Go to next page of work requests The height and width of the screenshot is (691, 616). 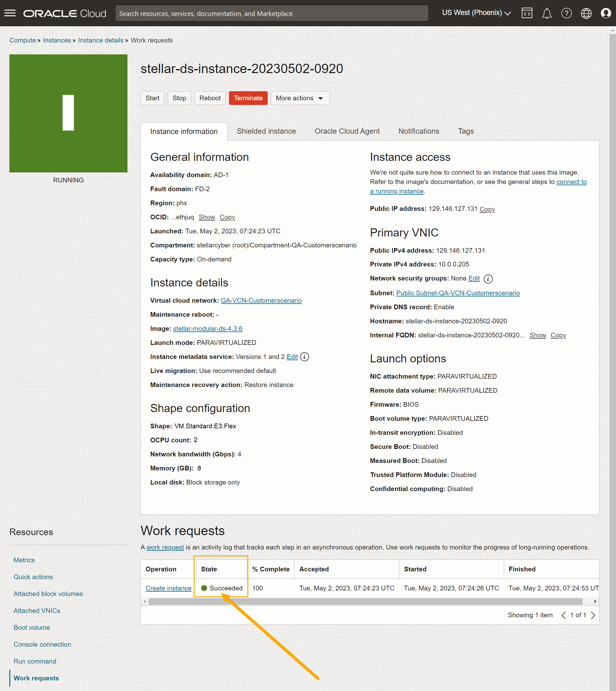tap(593, 615)
